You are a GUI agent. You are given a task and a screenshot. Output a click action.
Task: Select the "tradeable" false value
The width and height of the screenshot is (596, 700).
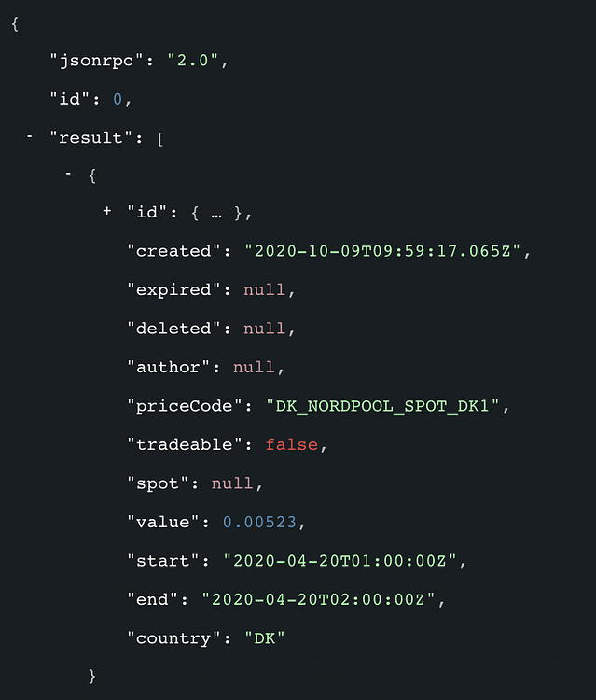click(x=292, y=444)
